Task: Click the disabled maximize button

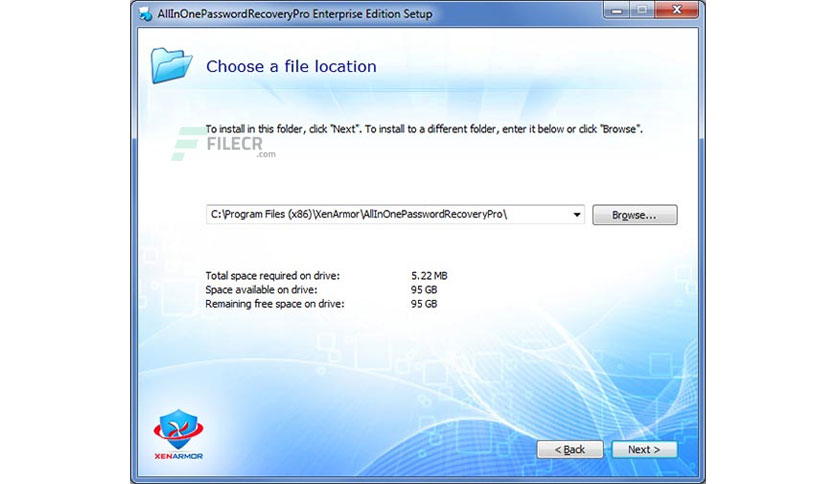Action: click(642, 10)
